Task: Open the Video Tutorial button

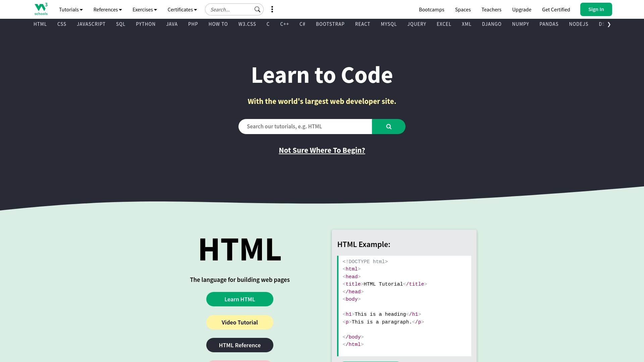Action: [x=240, y=322]
